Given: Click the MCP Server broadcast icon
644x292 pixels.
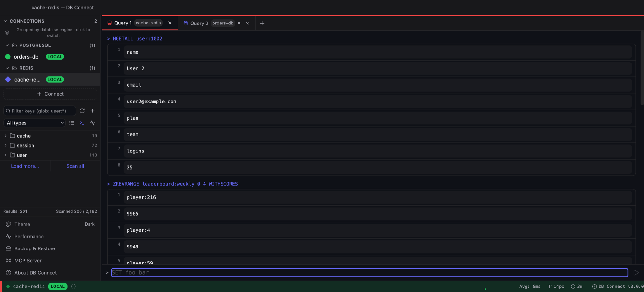Looking at the screenshot, I should point(9,260).
